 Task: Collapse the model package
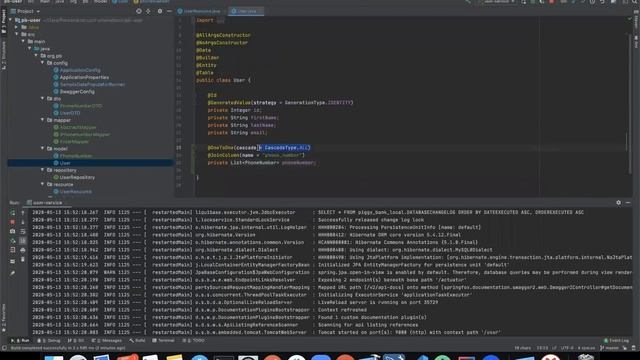coord(42,149)
